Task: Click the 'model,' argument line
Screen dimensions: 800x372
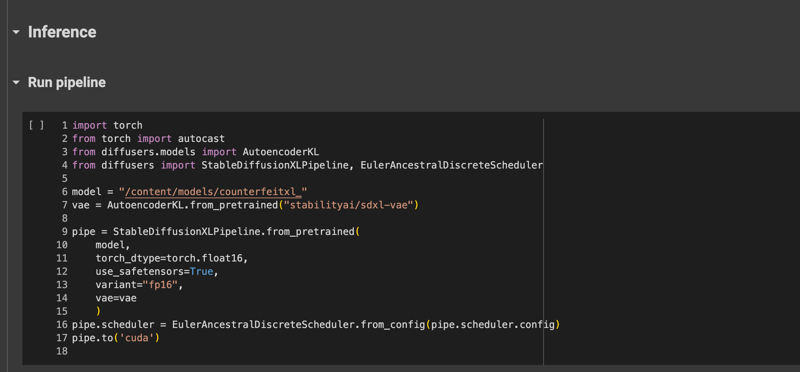Action: pyautogui.click(x=113, y=245)
